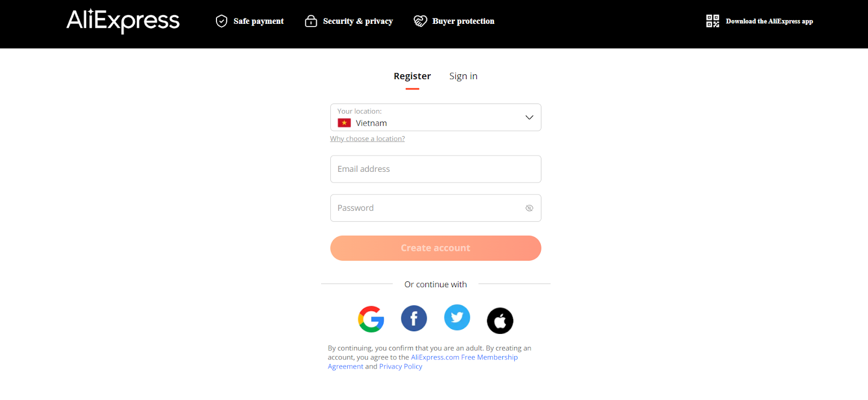Click the Email address input field
The height and width of the screenshot is (400, 868).
(435, 169)
